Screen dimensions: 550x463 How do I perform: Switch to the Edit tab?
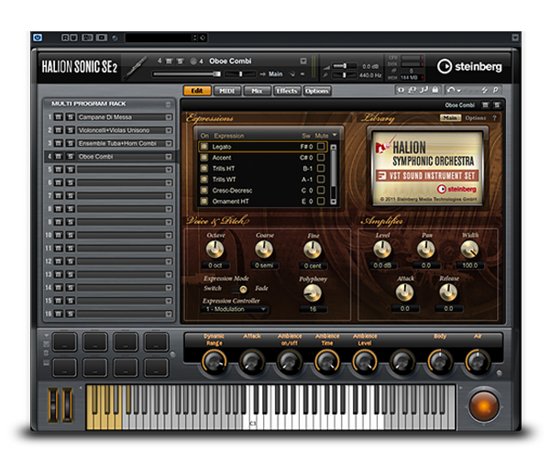point(197,91)
